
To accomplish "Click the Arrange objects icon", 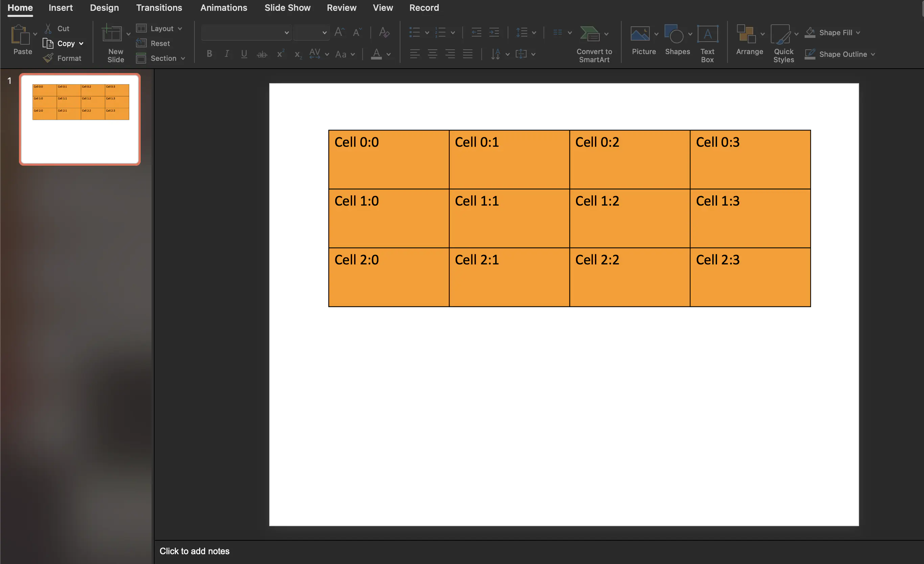I will pyautogui.click(x=745, y=34).
